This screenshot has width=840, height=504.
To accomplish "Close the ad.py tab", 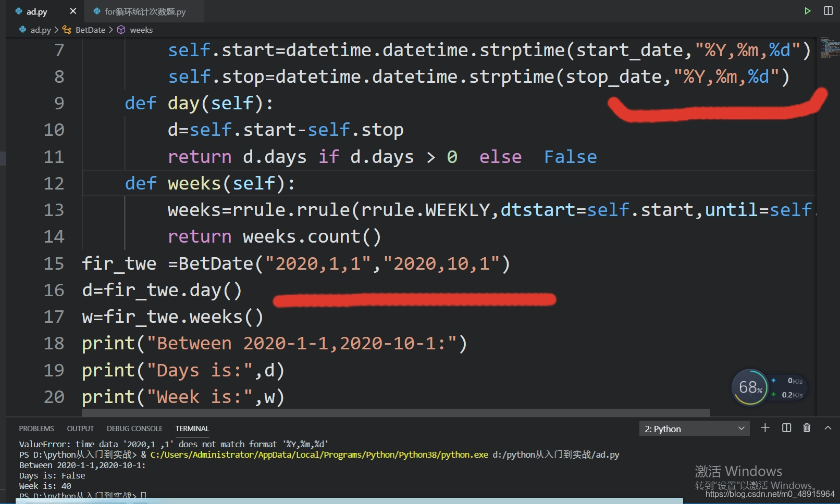I will click(x=73, y=11).
